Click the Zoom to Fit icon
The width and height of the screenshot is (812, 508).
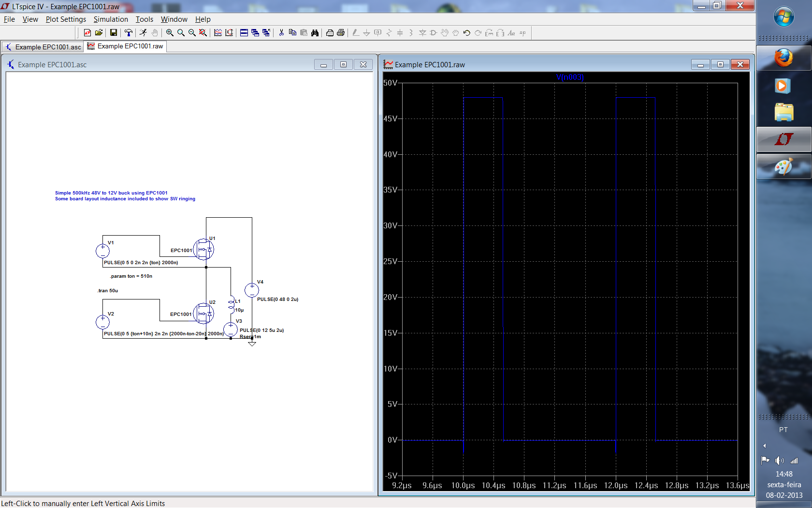pyautogui.click(x=203, y=32)
